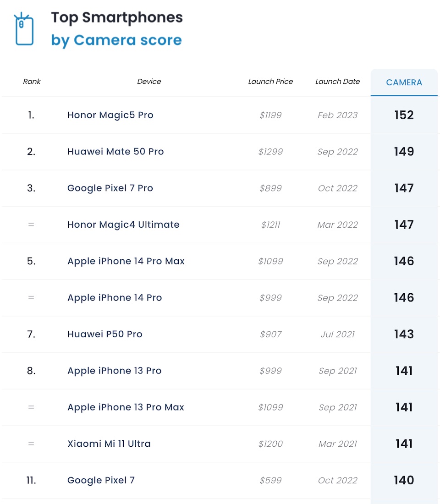Image resolution: width=440 pixels, height=504 pixels.
Task: Click the Google Pixel 7 device link
Action: coord(101,480)
